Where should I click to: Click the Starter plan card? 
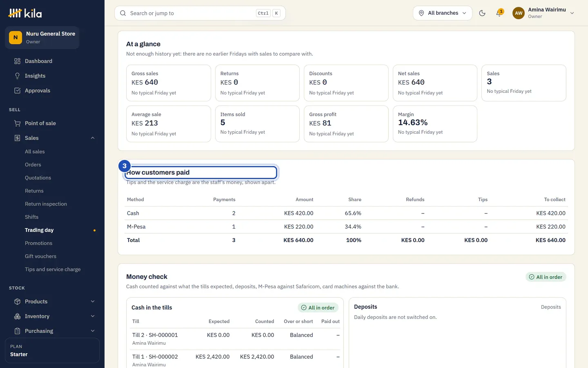52,350
